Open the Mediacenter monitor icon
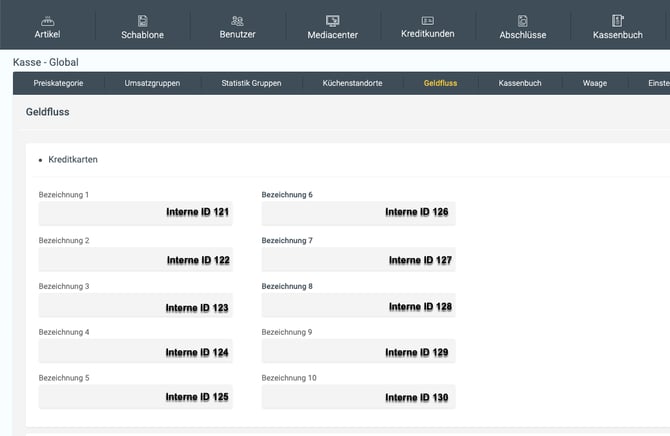This screenshot has width=670, height=436. (332, 20)
